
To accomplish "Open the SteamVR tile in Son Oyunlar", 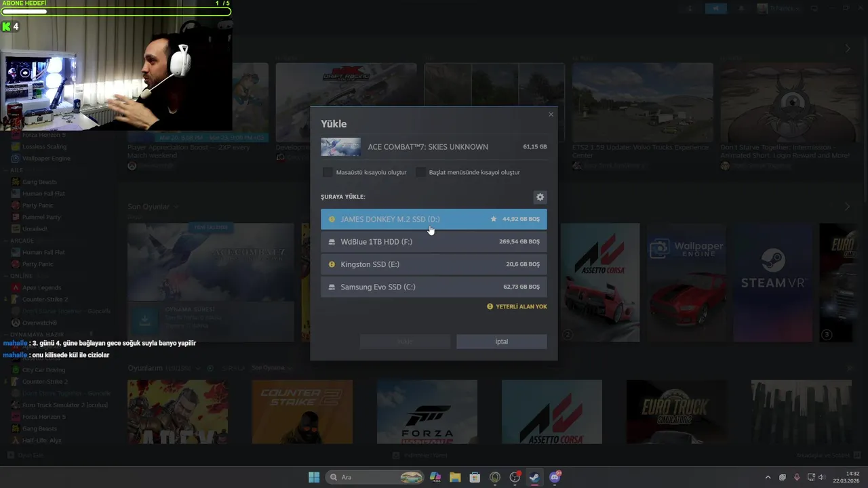I will [772, 282].
